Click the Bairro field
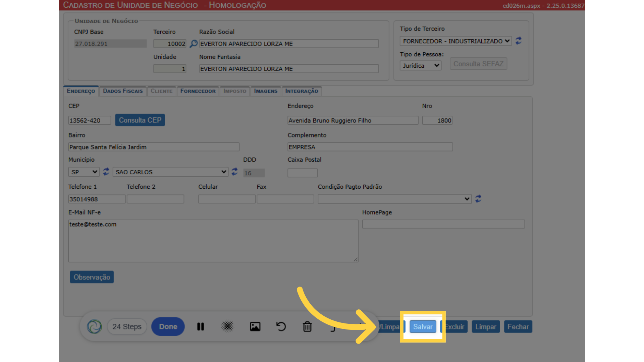 coord(154,147)
